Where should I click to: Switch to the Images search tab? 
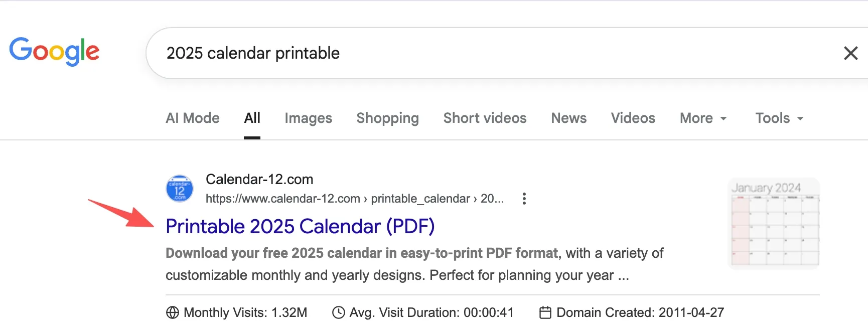(308, 118)
